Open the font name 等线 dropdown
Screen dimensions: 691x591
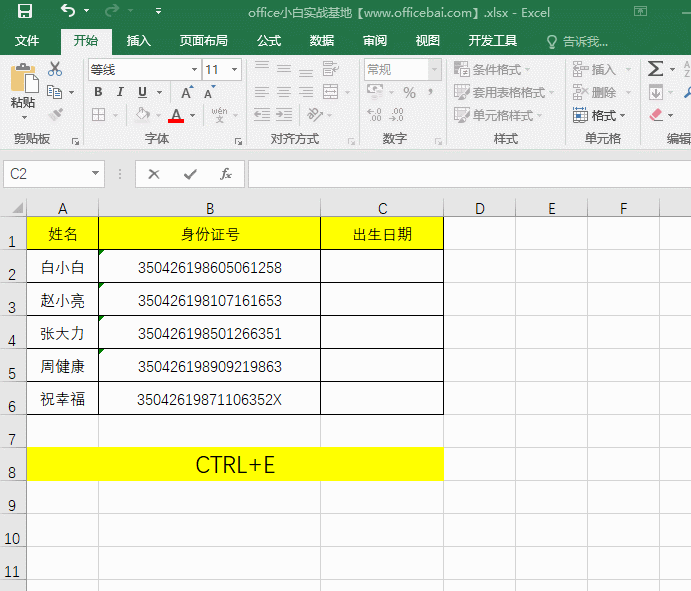(x=194, y=70)
